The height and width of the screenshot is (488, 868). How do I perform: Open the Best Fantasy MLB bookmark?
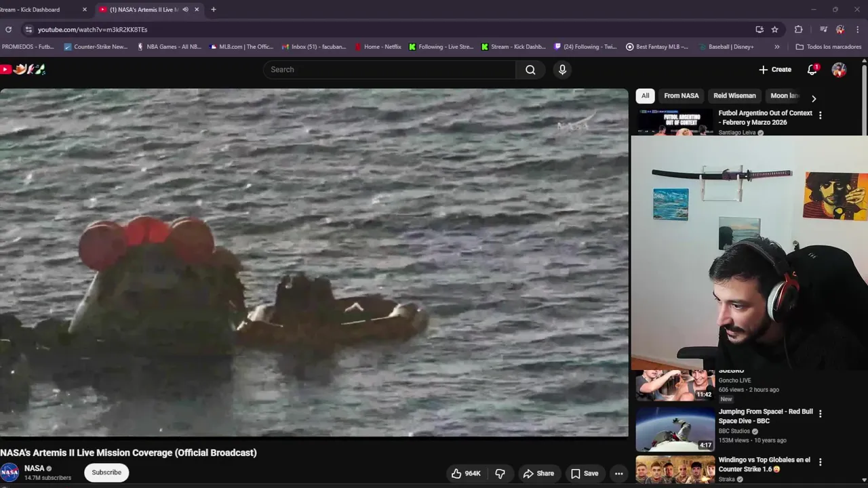point(657,47)
